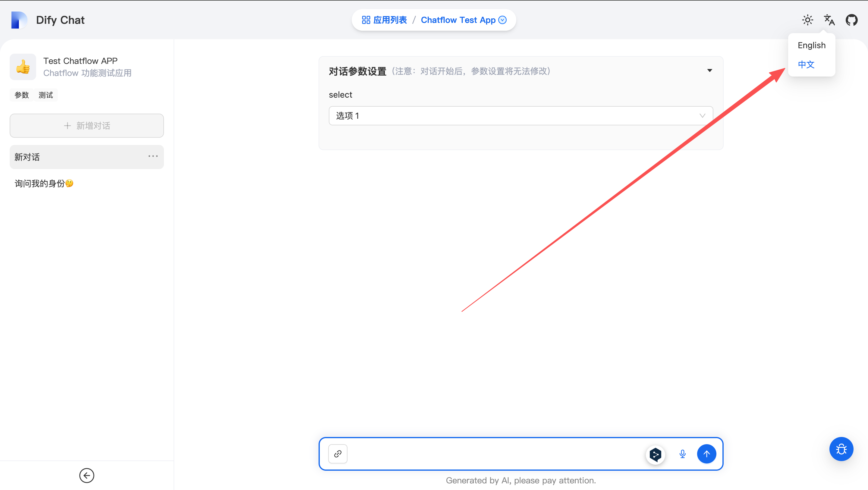Open the 询问我的身份 conversation
This screenshot has height=490, width=868.
[x=44, y=183]
